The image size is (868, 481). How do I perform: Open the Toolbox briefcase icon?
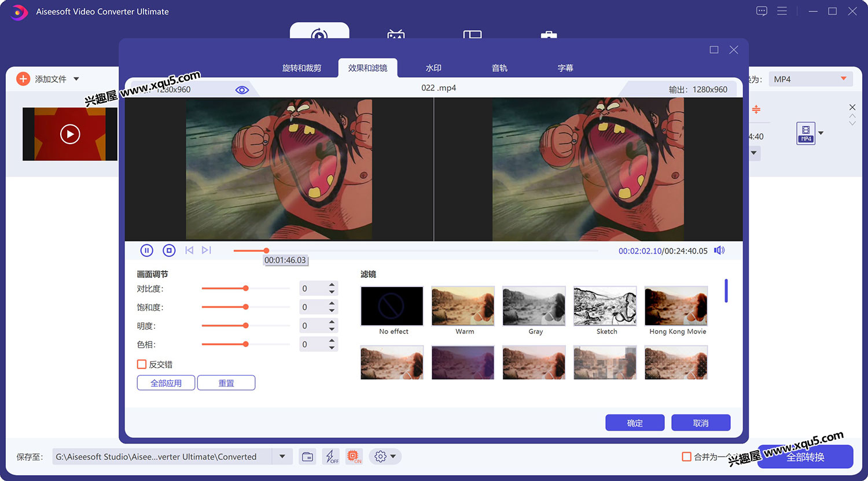tap(549, 35)
